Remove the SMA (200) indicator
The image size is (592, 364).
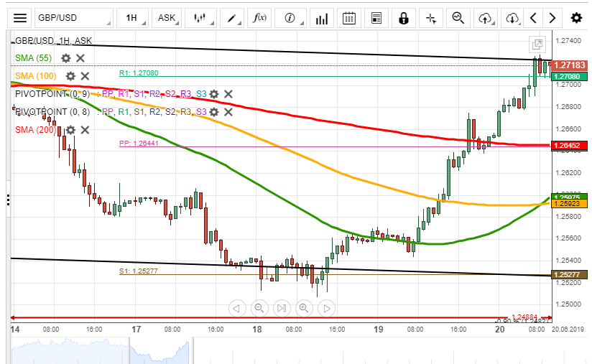(85, 130)
